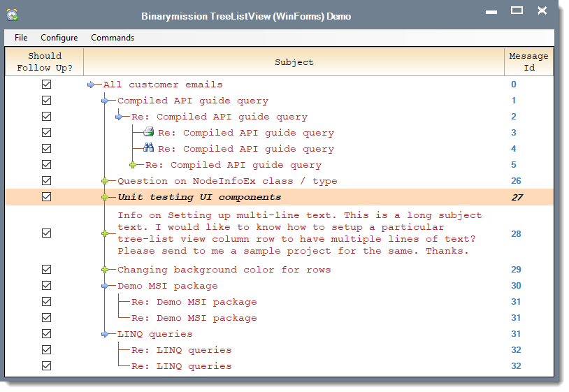Click message id 27 cell

tap(517, 197)
